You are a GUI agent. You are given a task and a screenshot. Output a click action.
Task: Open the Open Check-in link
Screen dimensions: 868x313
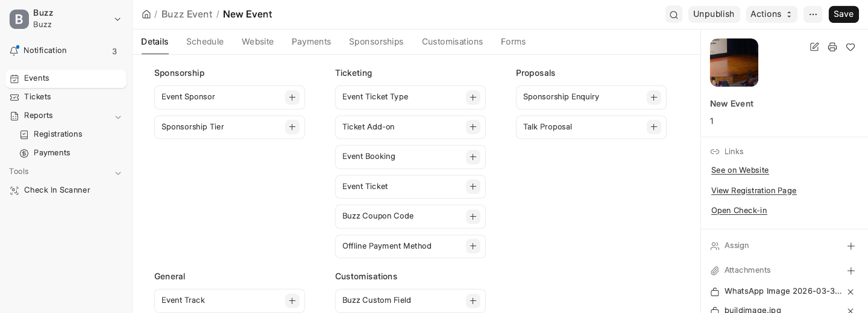(x=739, y=211)
